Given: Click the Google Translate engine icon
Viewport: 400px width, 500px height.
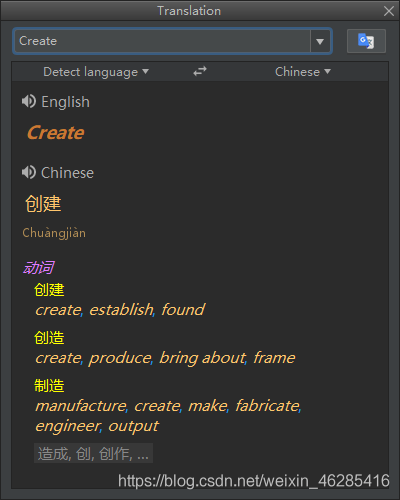Looking at the screenshot, I should tap(366, 41).
